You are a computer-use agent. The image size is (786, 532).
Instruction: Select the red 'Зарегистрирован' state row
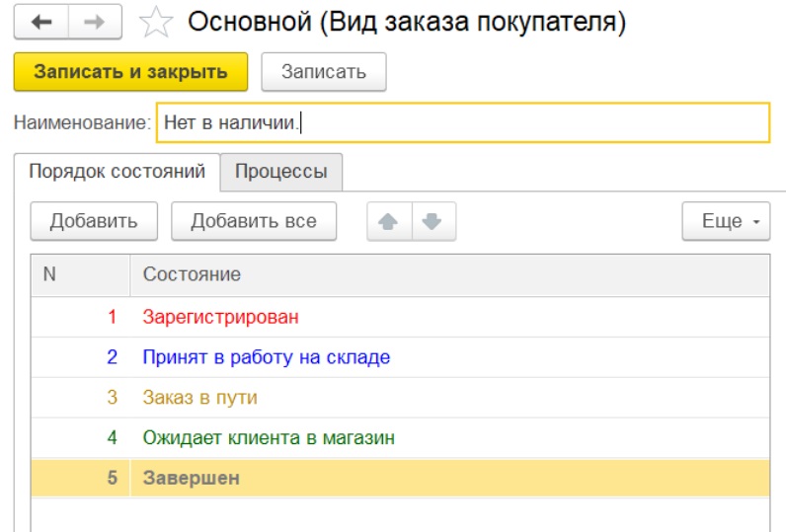coord(220,317)
